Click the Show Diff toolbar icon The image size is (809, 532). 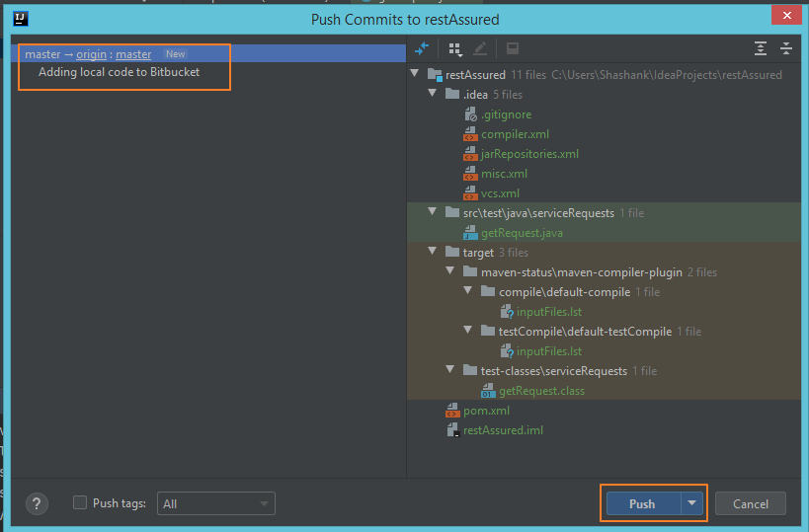[x=422, y=49]
